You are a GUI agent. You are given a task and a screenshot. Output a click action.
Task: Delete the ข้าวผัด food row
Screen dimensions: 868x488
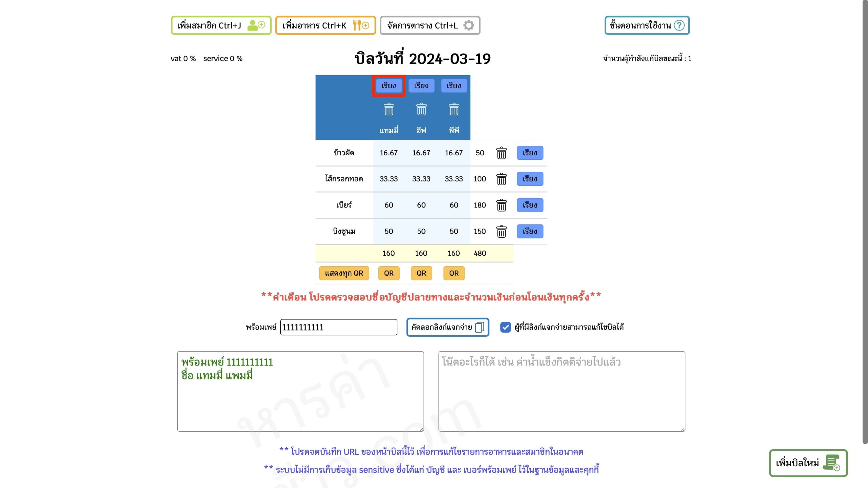pyautogui.click(x=501, y=153)
